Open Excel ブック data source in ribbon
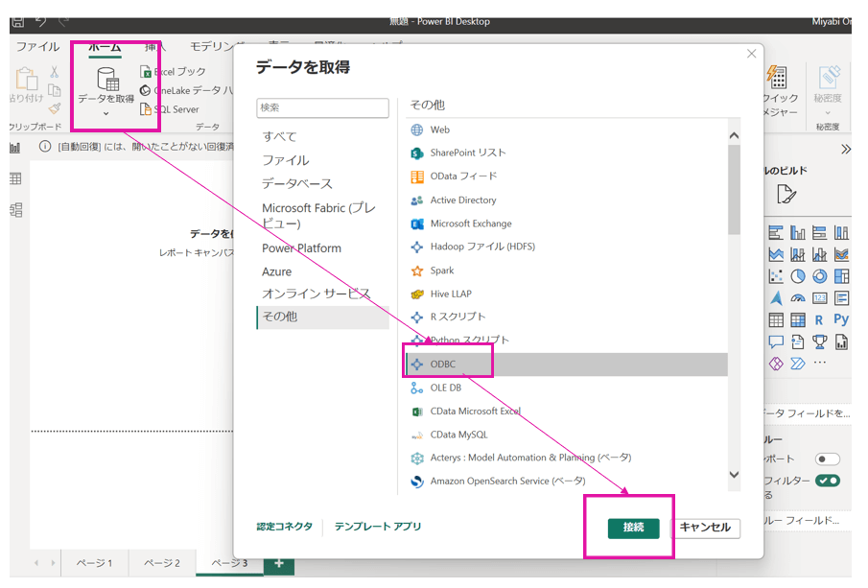The width and height of the screenshot is (868, 588). point(174,71)
